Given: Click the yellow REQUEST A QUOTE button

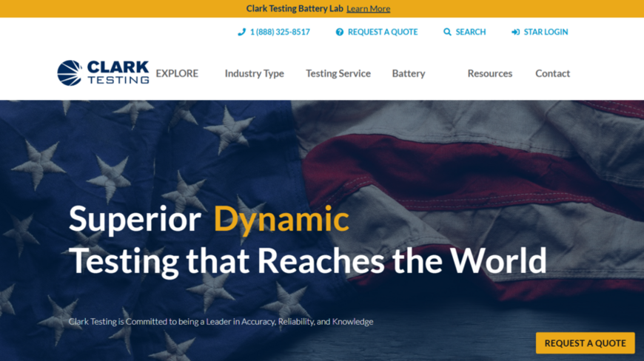Looking at the screenshot, I should coord(586,343).
